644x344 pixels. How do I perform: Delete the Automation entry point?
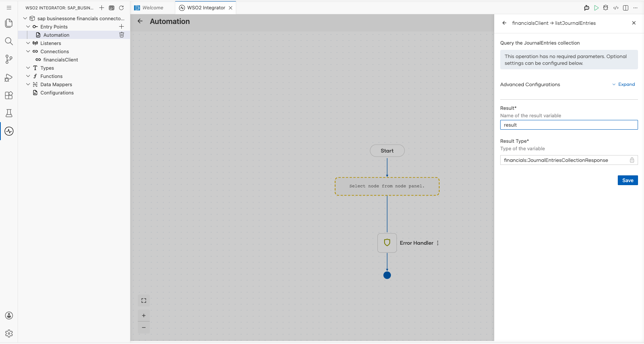[122, 35]
